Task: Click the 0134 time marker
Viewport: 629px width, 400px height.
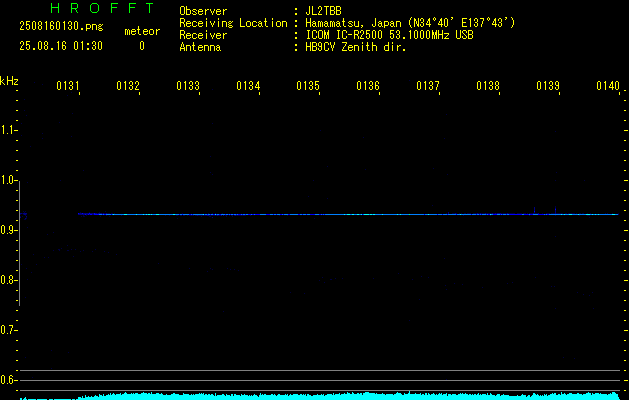Action: (x=248, y=86)
